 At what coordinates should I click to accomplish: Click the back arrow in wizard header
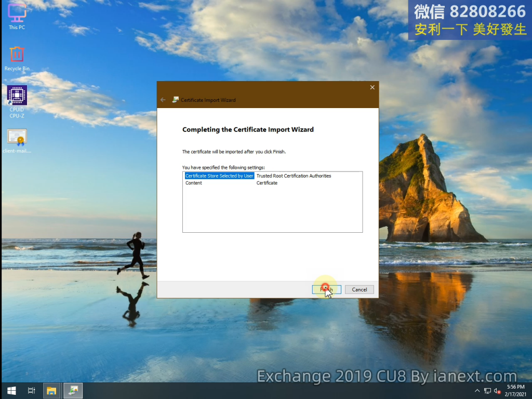pos(163,100)
